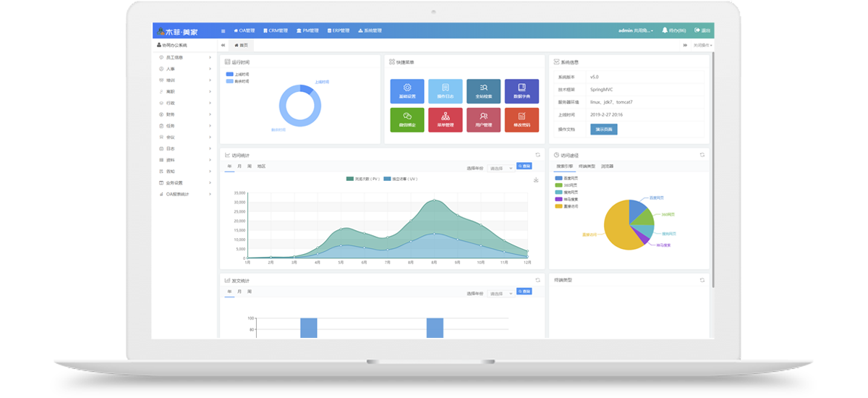Viewport: 868px width, 398px height.
Task: Click the 退出 logout link
Action: (702, 30)
